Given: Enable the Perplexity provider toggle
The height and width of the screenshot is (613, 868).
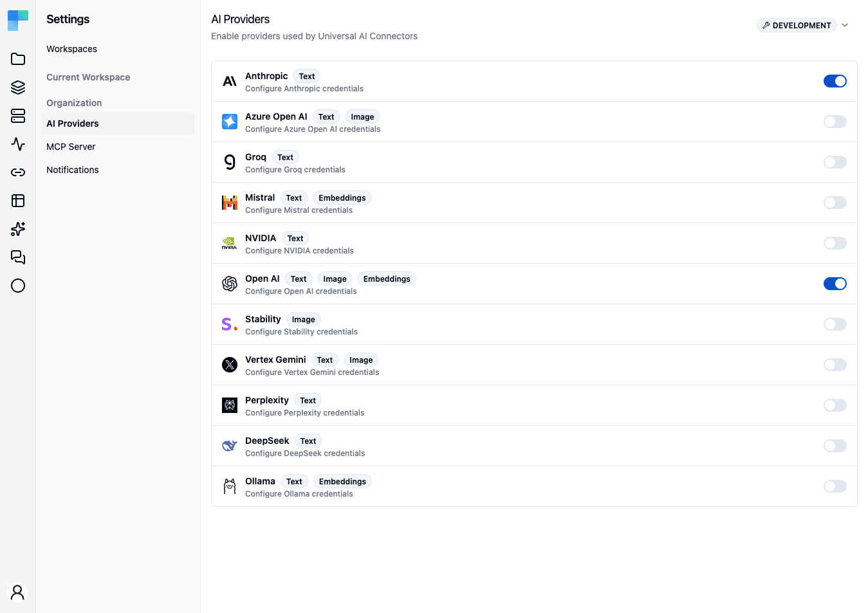Looking at the screenshot, I should 835,405.
